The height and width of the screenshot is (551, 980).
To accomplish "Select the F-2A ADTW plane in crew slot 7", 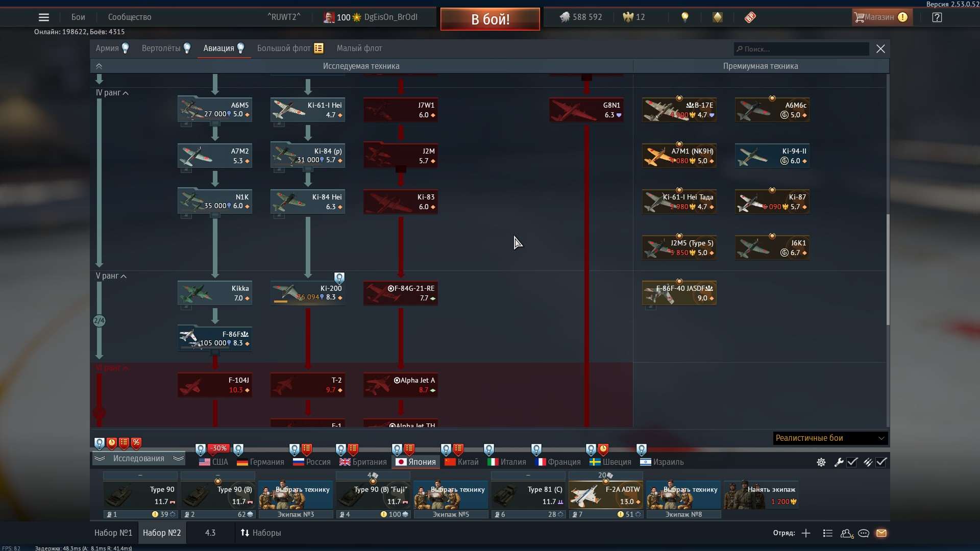I will (x=605, y=494).
